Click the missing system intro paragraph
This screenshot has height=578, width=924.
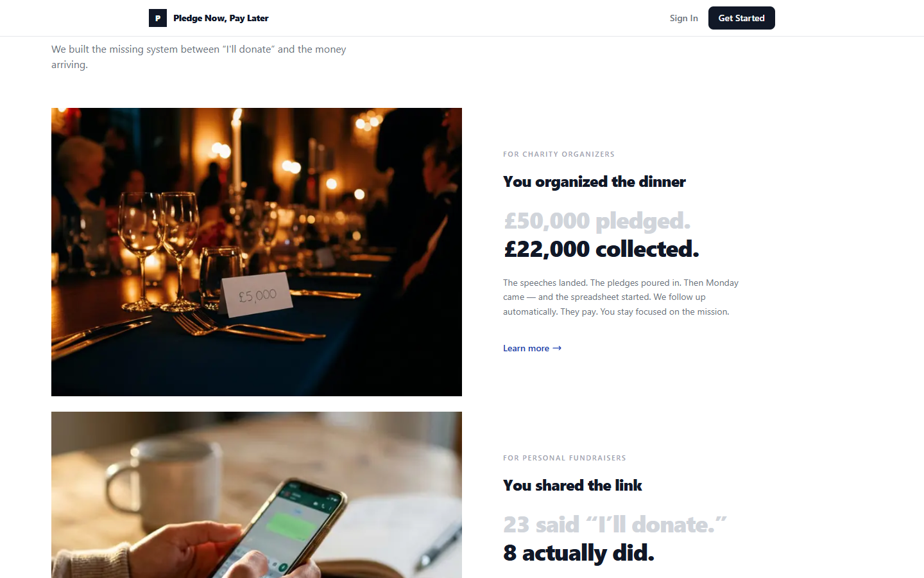tap(199, 57)
